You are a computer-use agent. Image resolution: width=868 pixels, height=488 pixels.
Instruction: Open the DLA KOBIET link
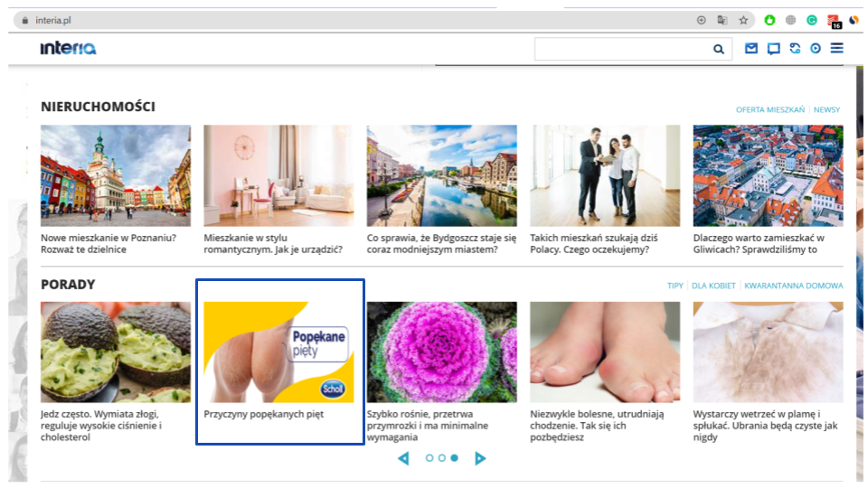(x=713, y=286)
